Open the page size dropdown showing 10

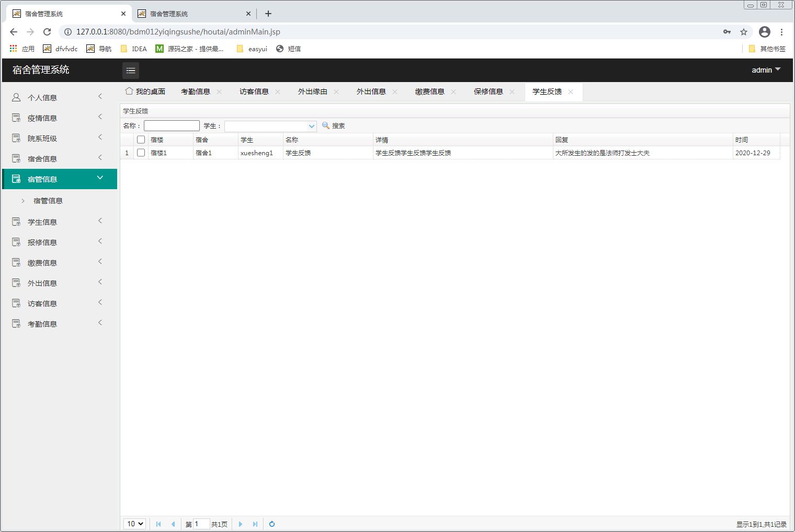point(134,524)
